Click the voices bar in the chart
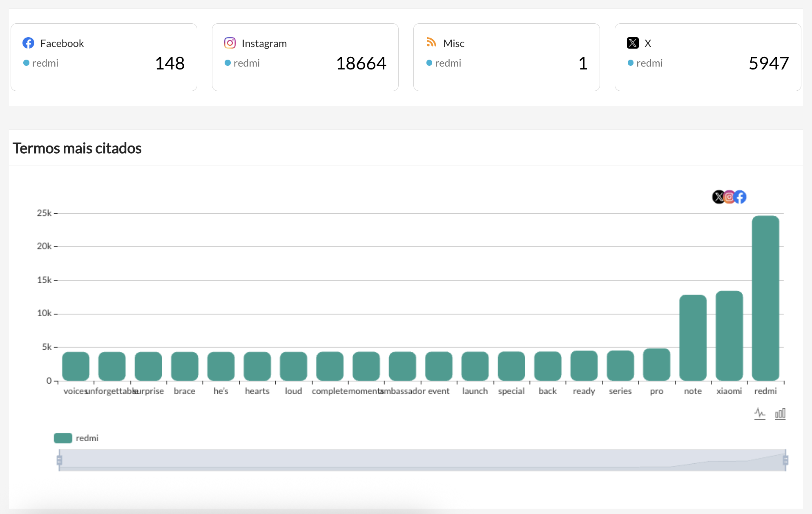 click(76, 366)
